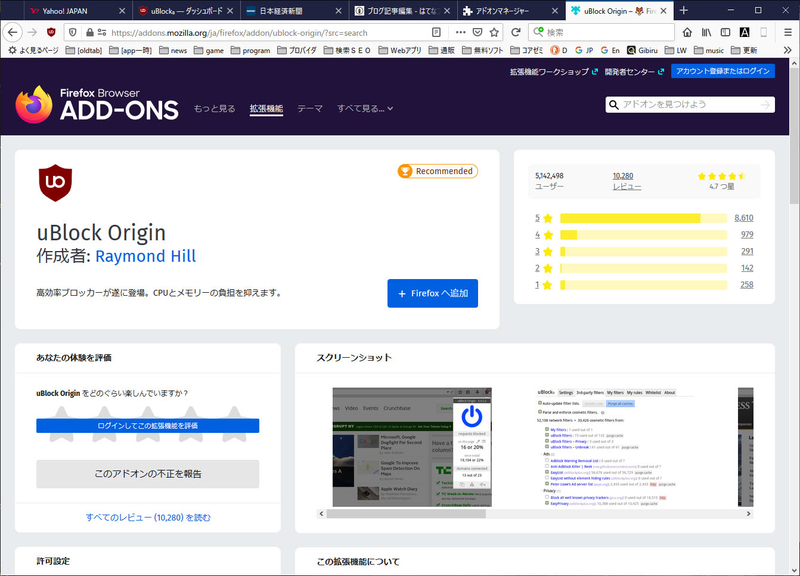Click ログインしてこの拡張機能を評価 button
This screenshot has height=576, width=800.
tap(147, 425)
